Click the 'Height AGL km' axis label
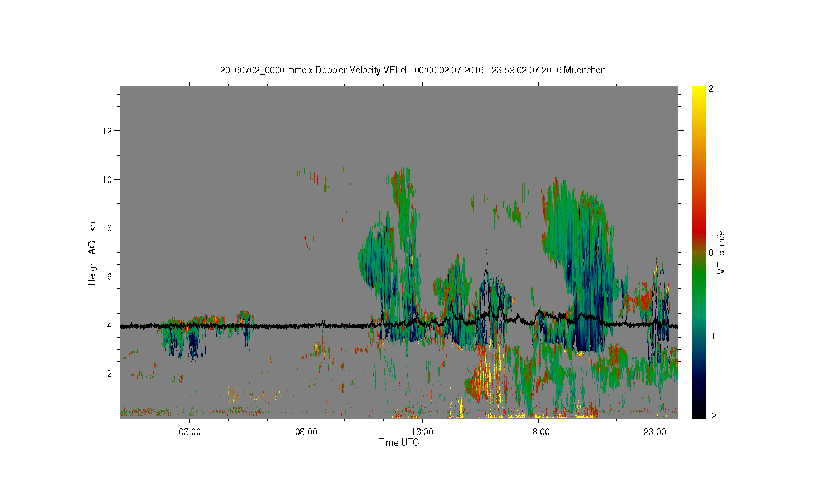Viewport: 840px width, 504px height. [x=92, y=252]
